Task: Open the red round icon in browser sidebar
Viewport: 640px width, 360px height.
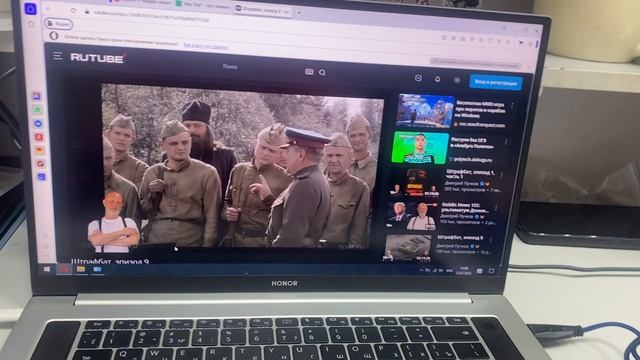Action: click(x=41, y=164)
